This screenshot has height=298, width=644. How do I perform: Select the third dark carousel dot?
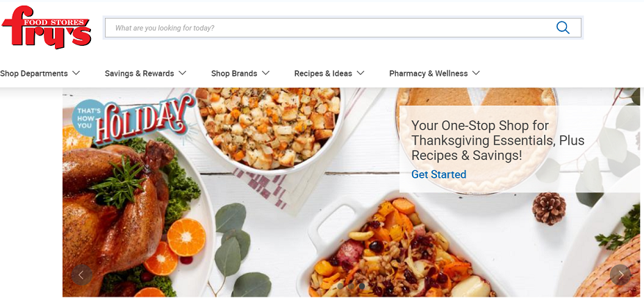click(x=361, y=285)
